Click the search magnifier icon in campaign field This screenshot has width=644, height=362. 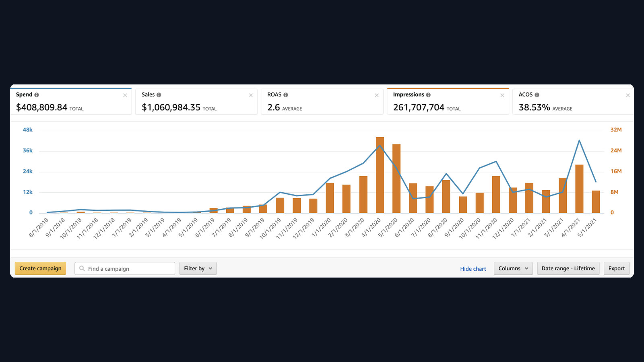[x=82, y=268]
